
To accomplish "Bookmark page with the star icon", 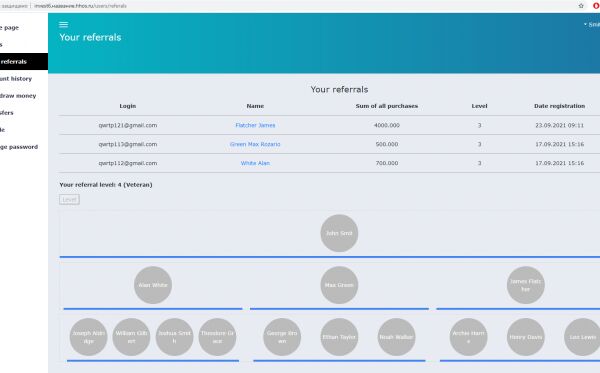I will click(581, 6).
